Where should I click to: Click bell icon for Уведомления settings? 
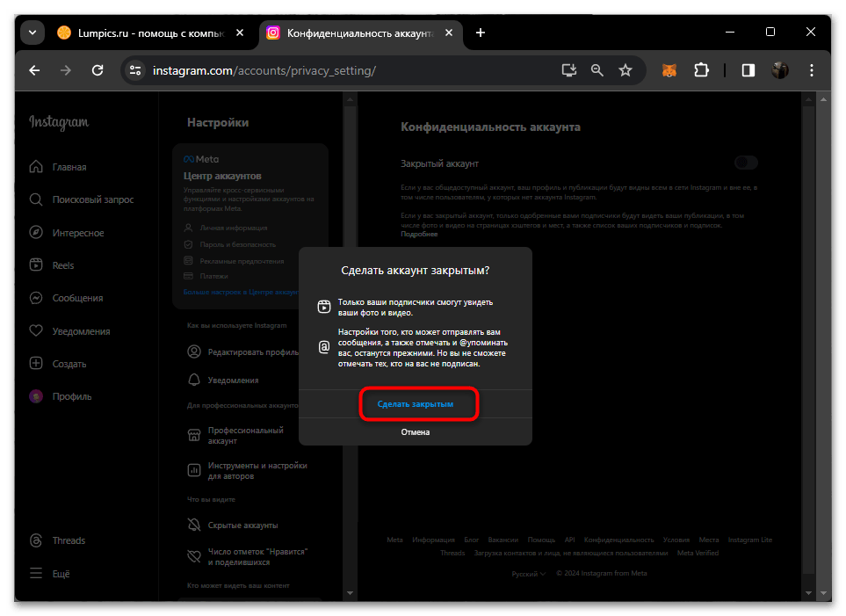(x=194, y=380)
